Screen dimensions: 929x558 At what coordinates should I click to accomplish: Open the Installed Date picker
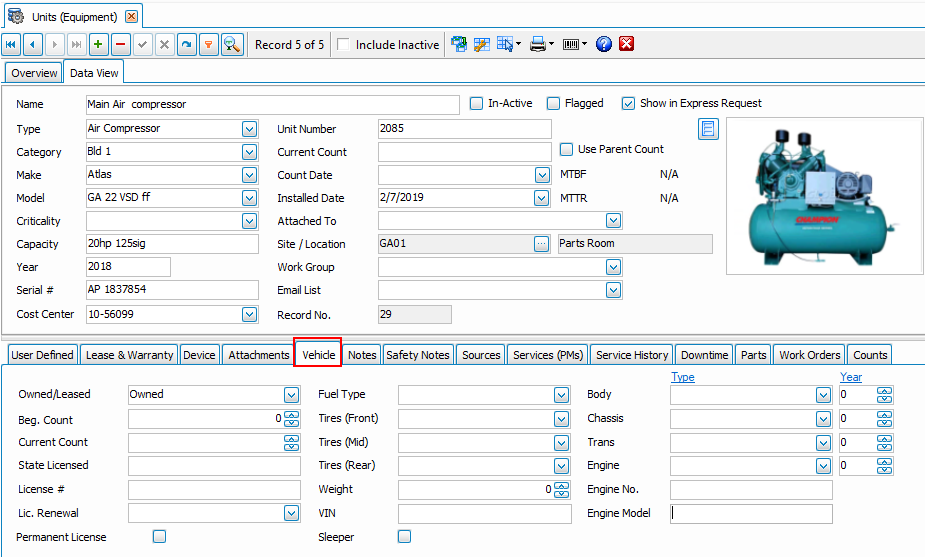click(x=542, y=198)
